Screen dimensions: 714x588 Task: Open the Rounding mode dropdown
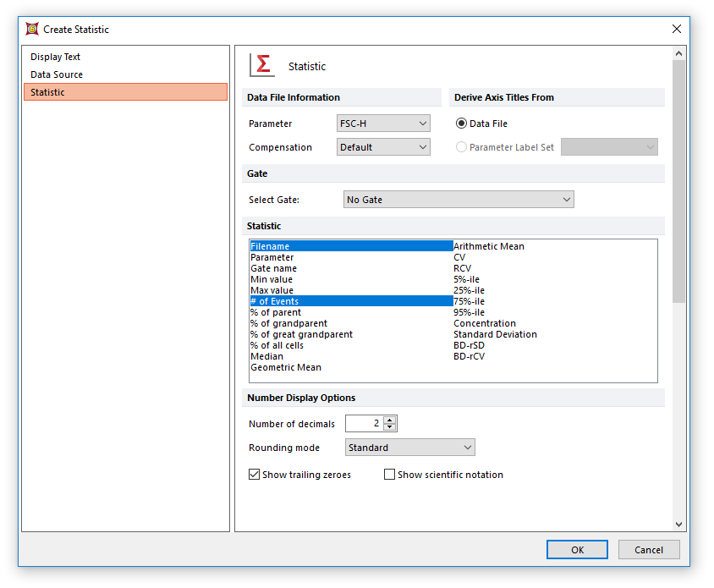(x=410, y=448)
